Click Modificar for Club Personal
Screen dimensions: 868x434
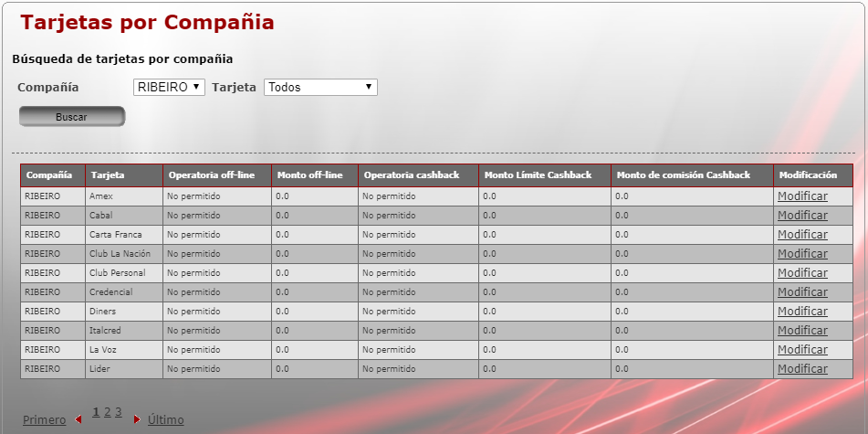click(802, 272)
